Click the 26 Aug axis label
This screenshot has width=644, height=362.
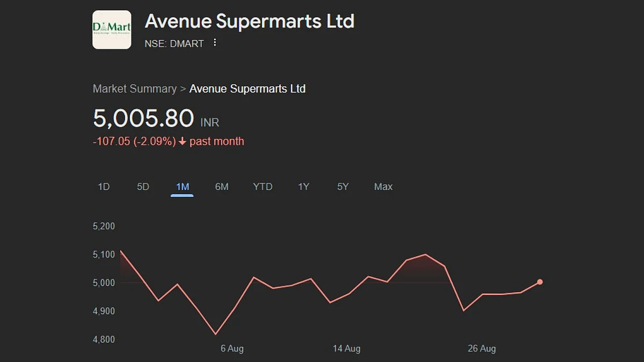(481, 349)
